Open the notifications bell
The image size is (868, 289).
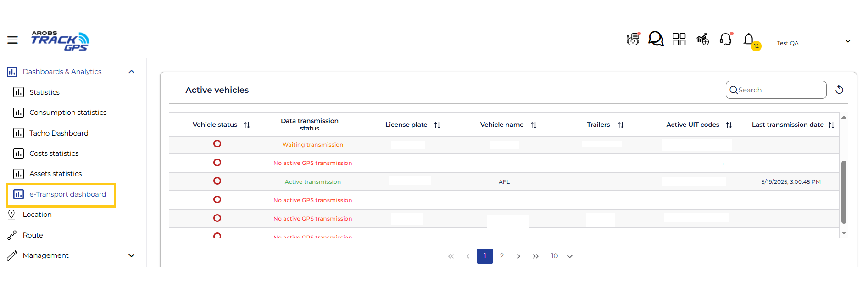(x=749, y=40)
